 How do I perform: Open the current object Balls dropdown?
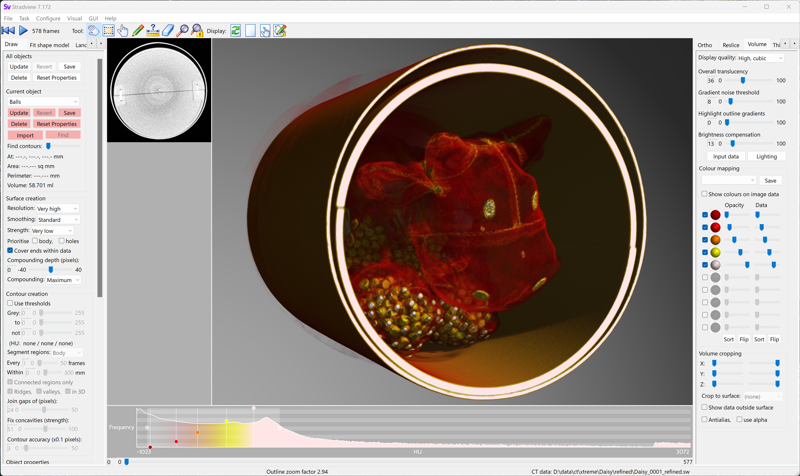point(43,102)
